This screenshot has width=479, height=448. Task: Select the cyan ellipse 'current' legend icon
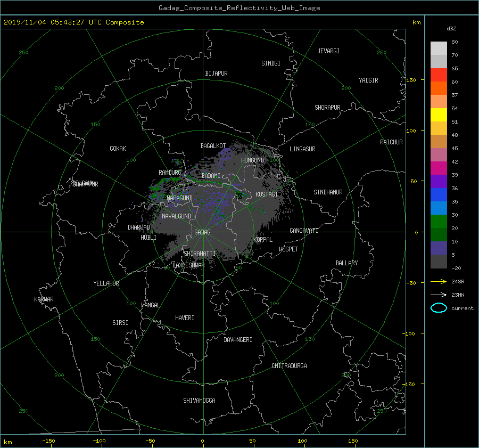coord(439,308)
